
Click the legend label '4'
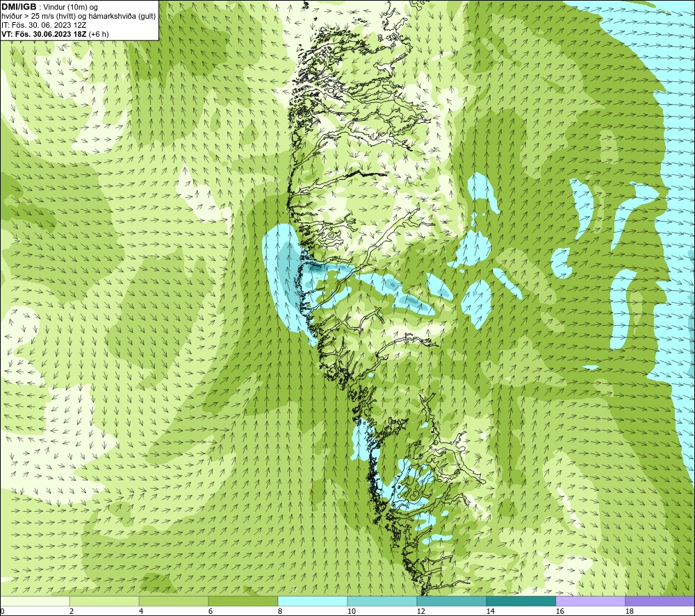141,612
